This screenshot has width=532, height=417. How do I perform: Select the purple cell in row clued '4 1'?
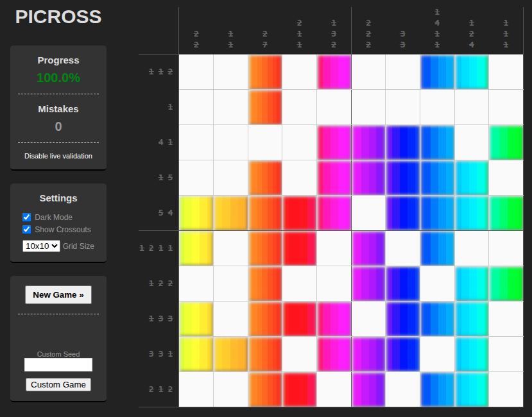(368, 142)
